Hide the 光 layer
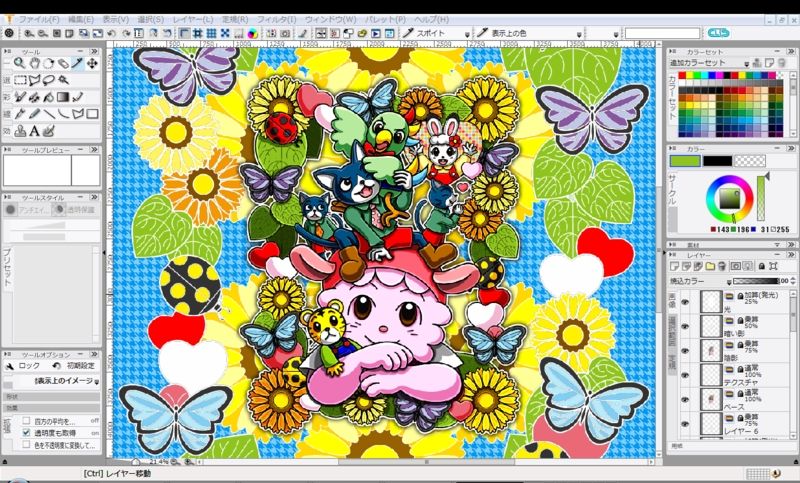This screenshot has height=483, width=800. coord(685,302)
